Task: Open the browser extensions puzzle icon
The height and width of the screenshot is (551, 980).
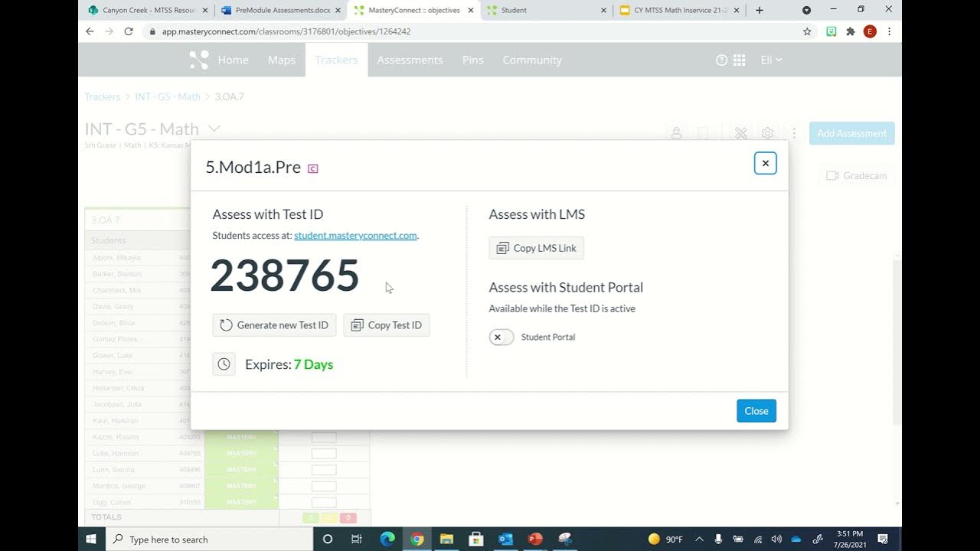Action: point(851,31)
